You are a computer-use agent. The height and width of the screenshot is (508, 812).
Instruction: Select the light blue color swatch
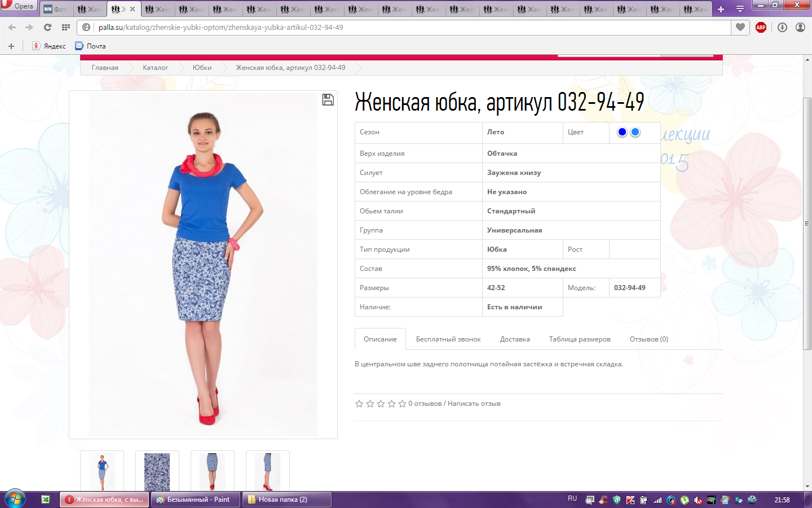point(636,132)
